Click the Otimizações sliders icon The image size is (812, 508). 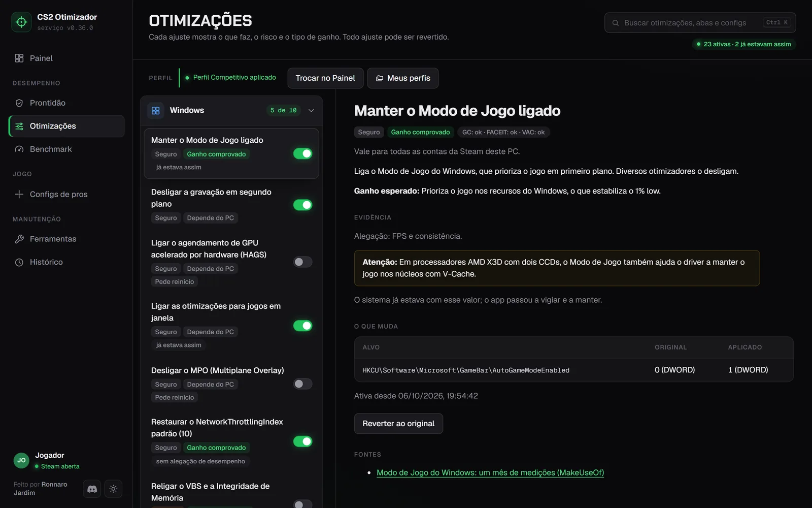pyautogui.click(x=19, y=126)
